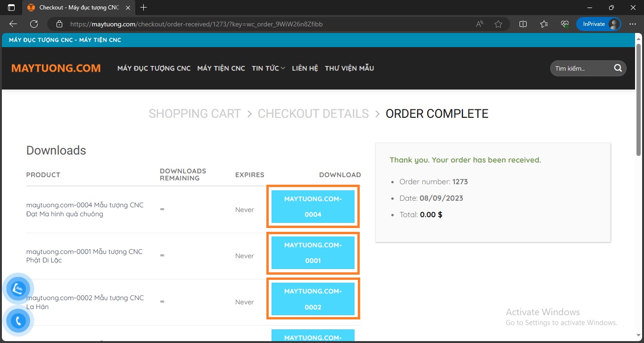Open split screen icon
The image size is (644, 343).
(x=523, y=24)
